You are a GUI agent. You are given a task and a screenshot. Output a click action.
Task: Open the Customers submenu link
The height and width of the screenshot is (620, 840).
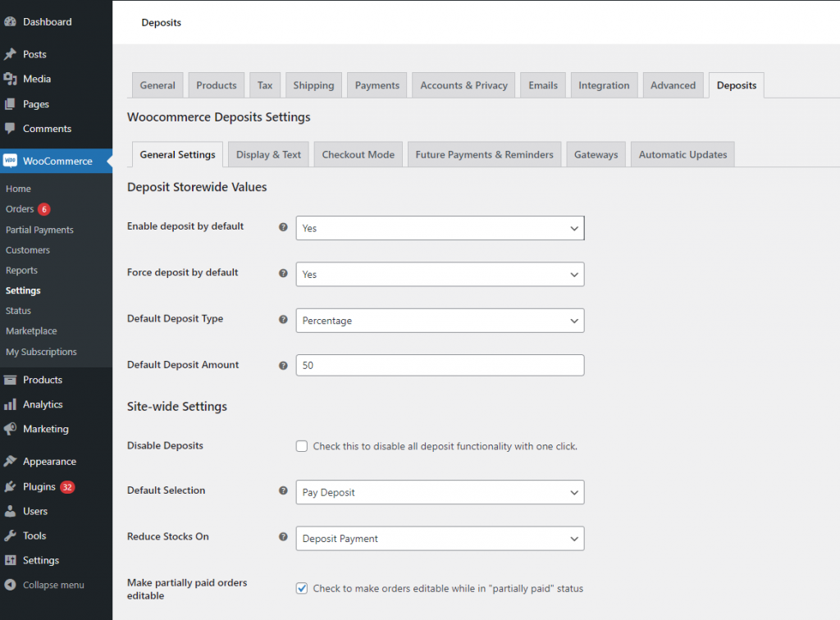[x=28, y=250]
